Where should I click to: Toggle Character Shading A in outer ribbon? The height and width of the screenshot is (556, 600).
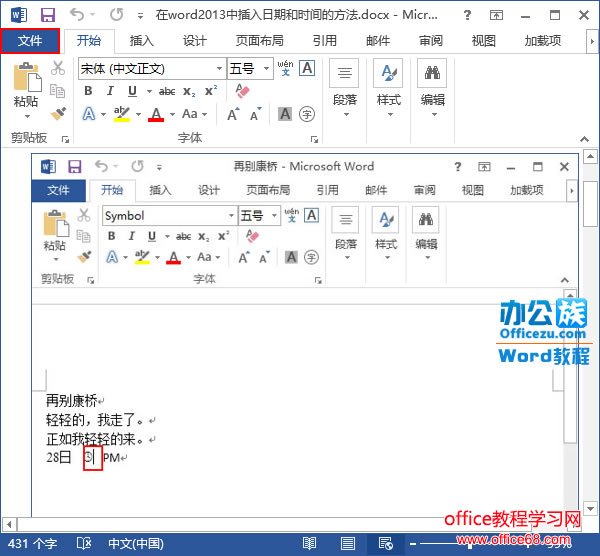pos(285,114)
